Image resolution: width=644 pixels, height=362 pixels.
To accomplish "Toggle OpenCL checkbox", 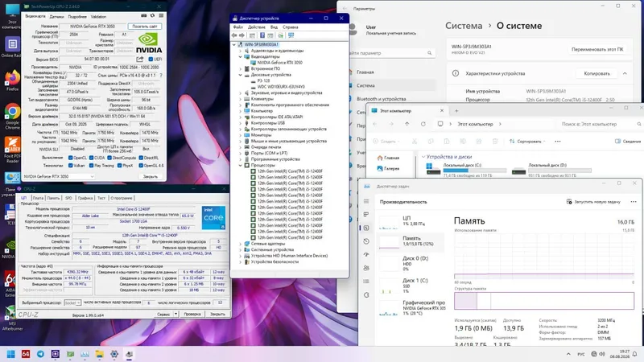I will [70, 158].
